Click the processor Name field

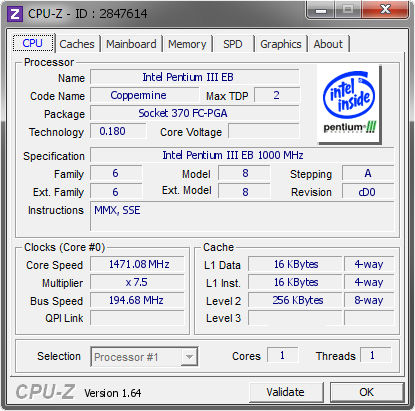(x=195, y=77)
